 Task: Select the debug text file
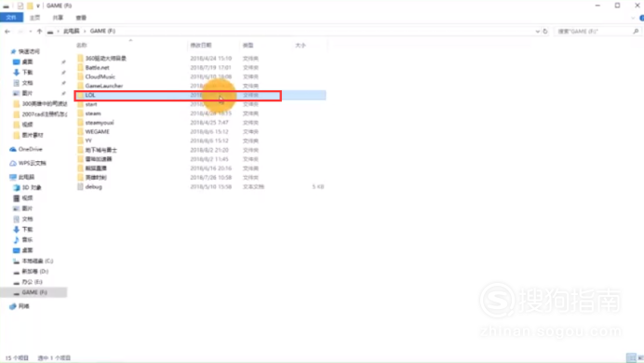point(93,187)
